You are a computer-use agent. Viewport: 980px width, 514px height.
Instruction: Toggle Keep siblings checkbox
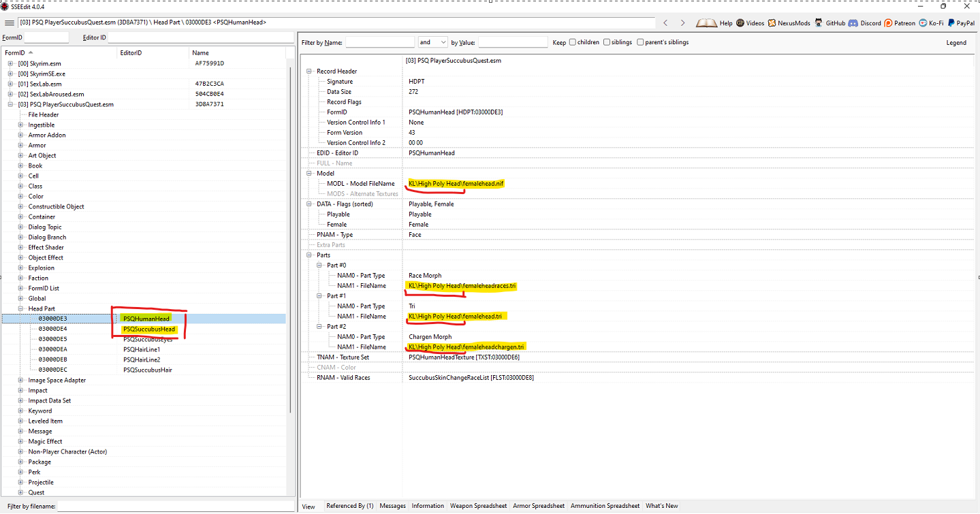click(x=606, y=42)
